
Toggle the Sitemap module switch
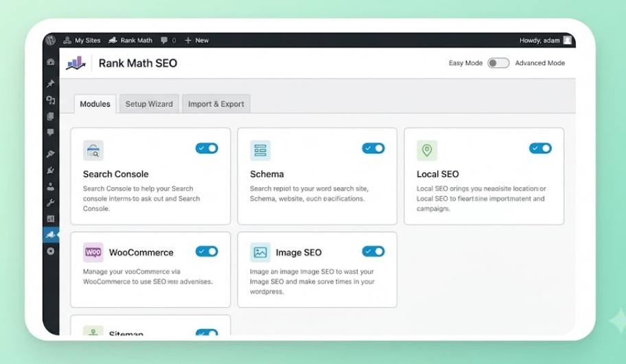point(207,332)
